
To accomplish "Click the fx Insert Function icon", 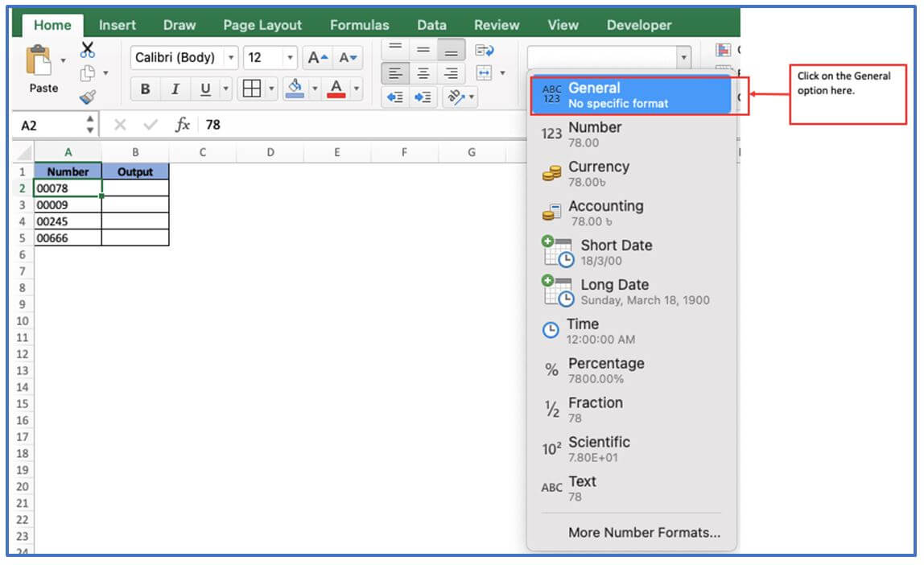I will (182, 124).
